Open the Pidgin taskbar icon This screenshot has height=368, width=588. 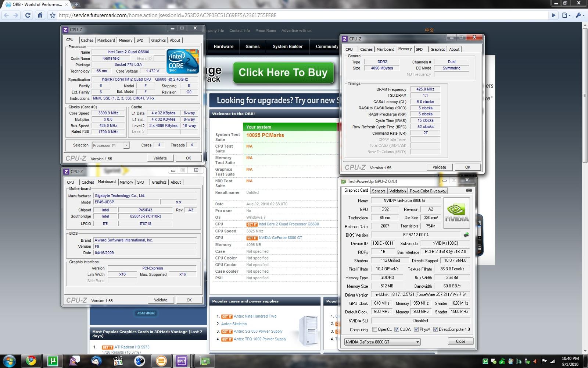(x=74, y=361)
